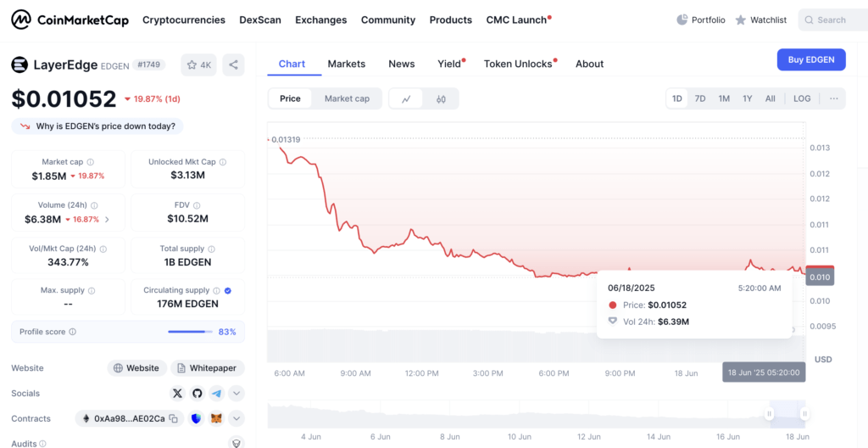Open the Token Unlocks tab
The image size is (868, 448).
pos(520,64)
